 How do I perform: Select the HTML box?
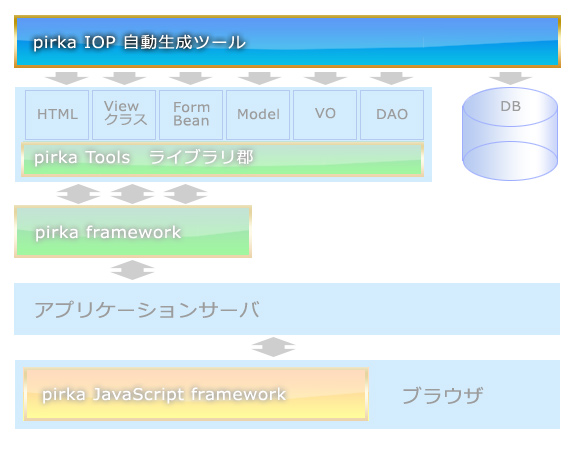click(x=57, y=115)
